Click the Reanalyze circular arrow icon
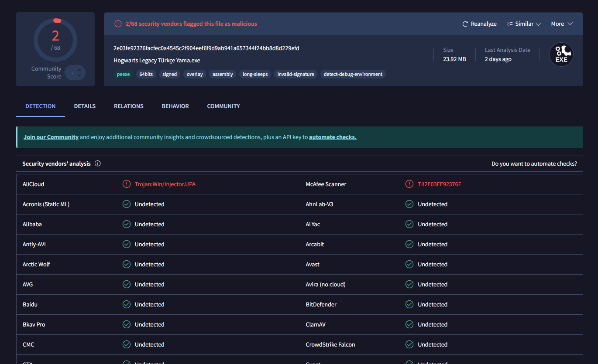This screenshot has width=598, height=364. 465,24
